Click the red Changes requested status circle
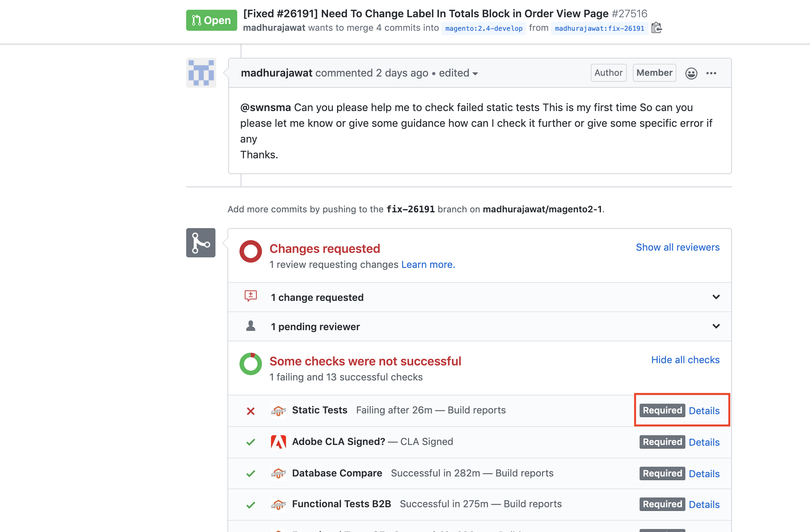Image resolution: width=810 pixels, height=532 pixels. [x=251, y=251]
